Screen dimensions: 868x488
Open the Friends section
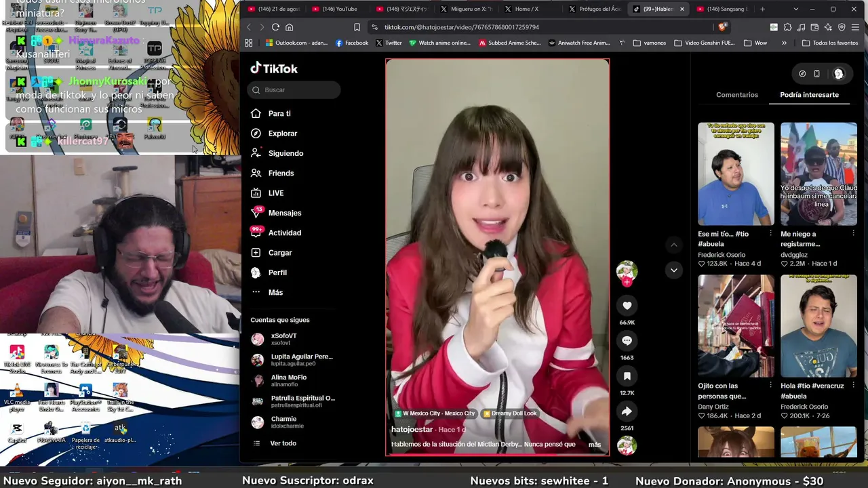tap(273, 174)
